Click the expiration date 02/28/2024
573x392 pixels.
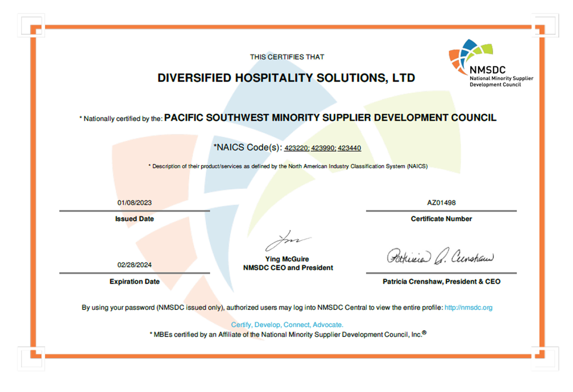(134, 265)
